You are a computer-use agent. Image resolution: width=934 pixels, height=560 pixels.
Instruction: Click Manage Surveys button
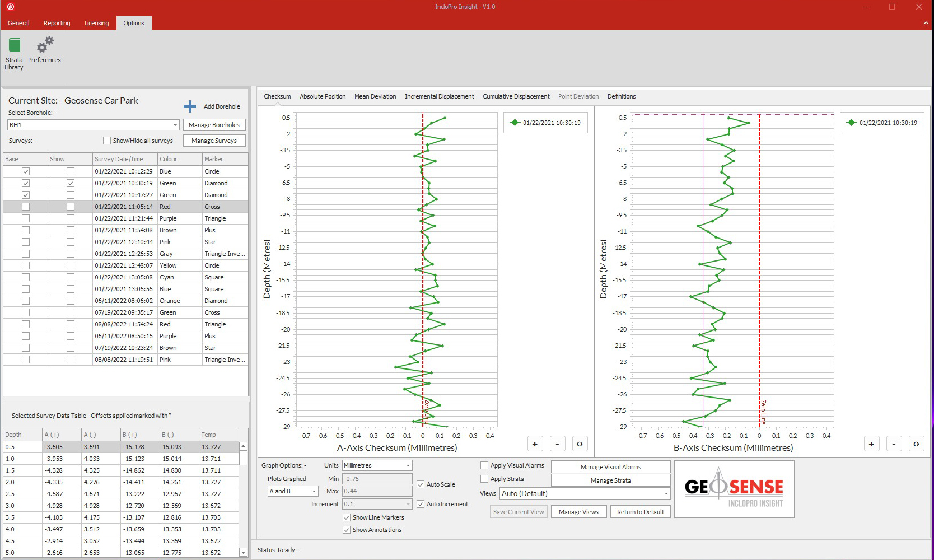click(x=214, y=141)
